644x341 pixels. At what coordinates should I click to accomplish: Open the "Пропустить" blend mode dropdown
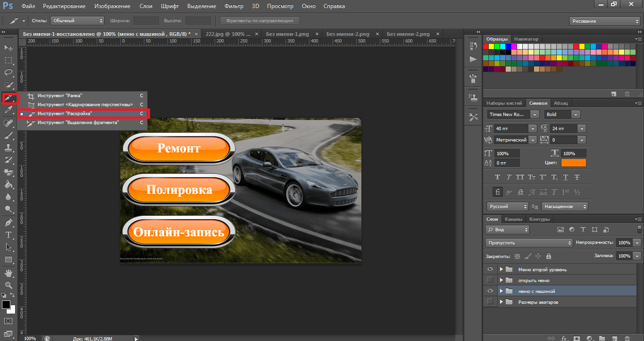pyautogui.click(x=528, y=242)
